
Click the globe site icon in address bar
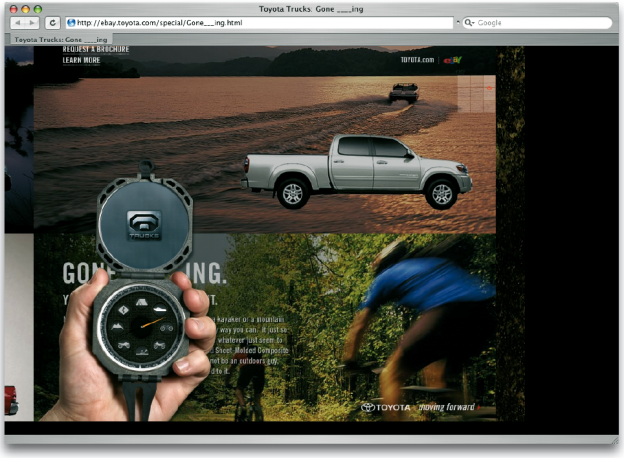71,23
